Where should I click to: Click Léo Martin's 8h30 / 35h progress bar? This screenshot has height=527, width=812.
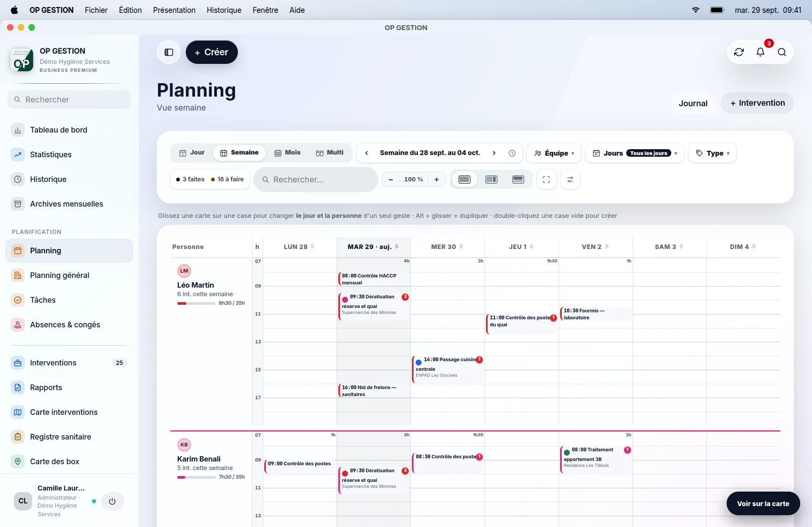tap(197, 304)
